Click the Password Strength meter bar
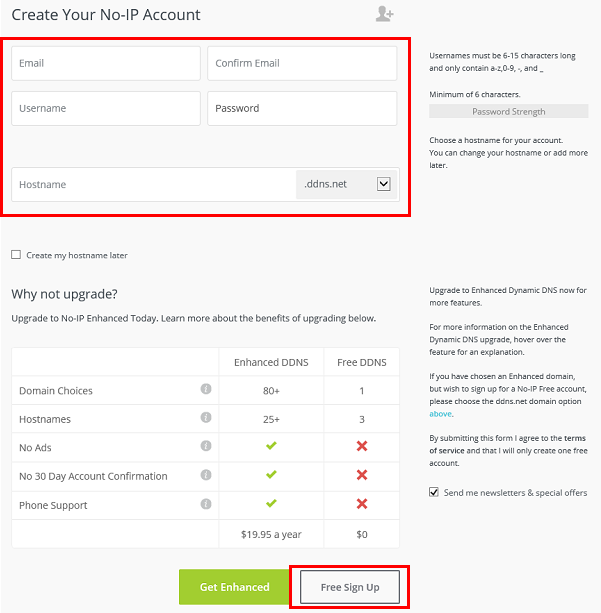601x613 pixels. coord(508,111)
